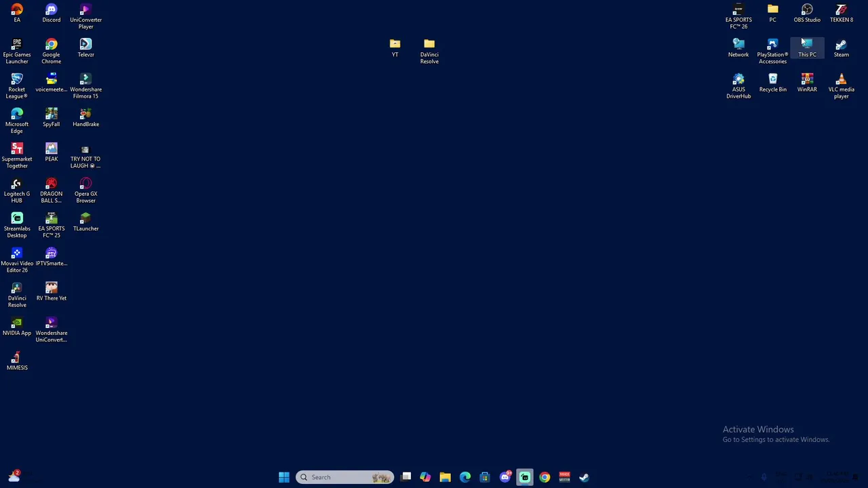The width and height of the screenshot is (868, 488).
Task: Open Chrome from the taskbar
Action: pos(545,477)
